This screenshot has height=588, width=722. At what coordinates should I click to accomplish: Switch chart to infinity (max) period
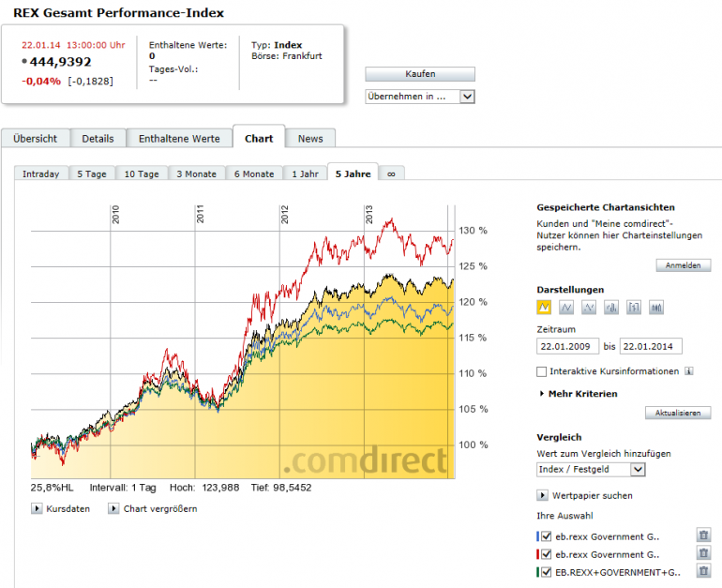click(391, 174)
